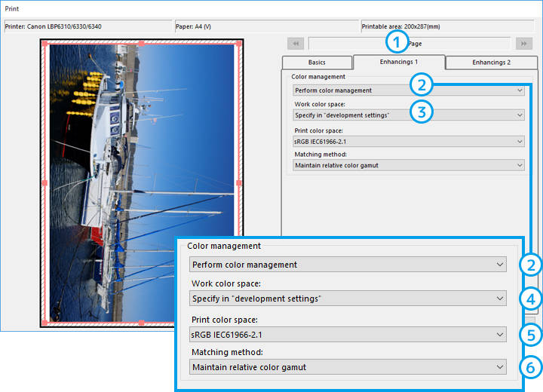The width and height of the screenshot is (543, 392).
Task: Click the top-left corner pink handle on the preview
Action: point(44,43)
